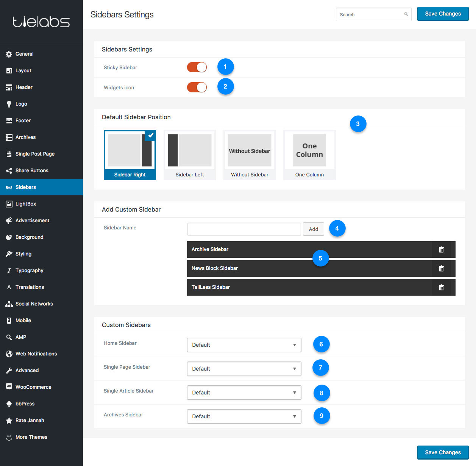This screenshot has height=466, width=476.
Task: Go to Web Notifications settings
Action: coord(41,354)
